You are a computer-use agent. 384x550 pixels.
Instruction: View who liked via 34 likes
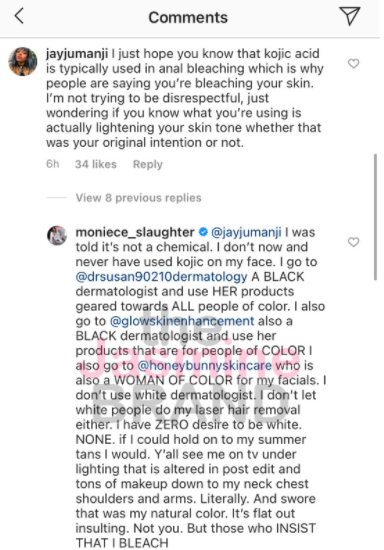(x=95, y=164)
